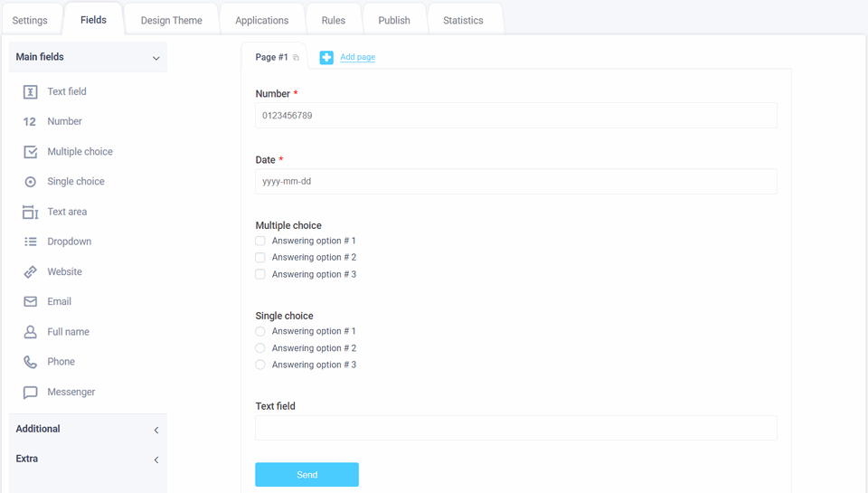Select the Email envelope icon

click(x=30, y=301)
